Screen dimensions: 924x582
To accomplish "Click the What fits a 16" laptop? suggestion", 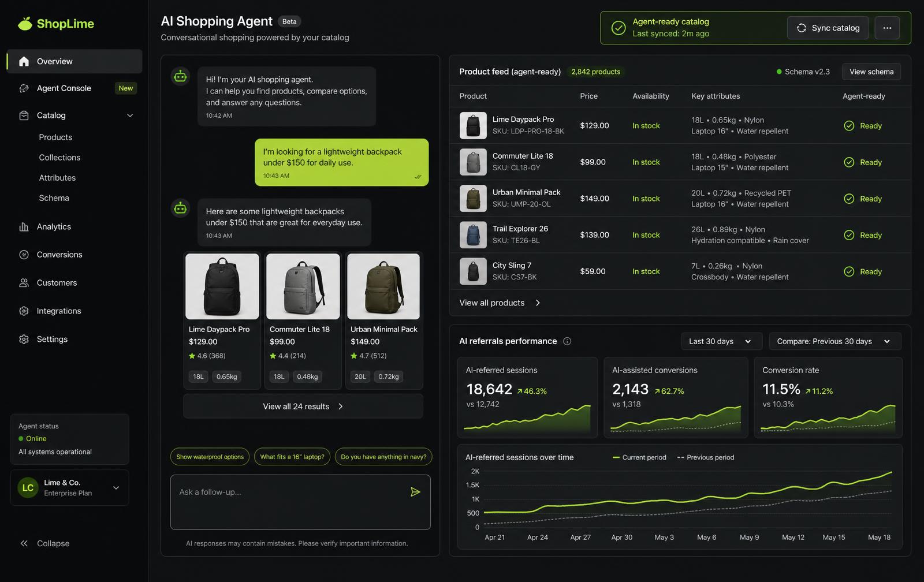I will [292, 457].
